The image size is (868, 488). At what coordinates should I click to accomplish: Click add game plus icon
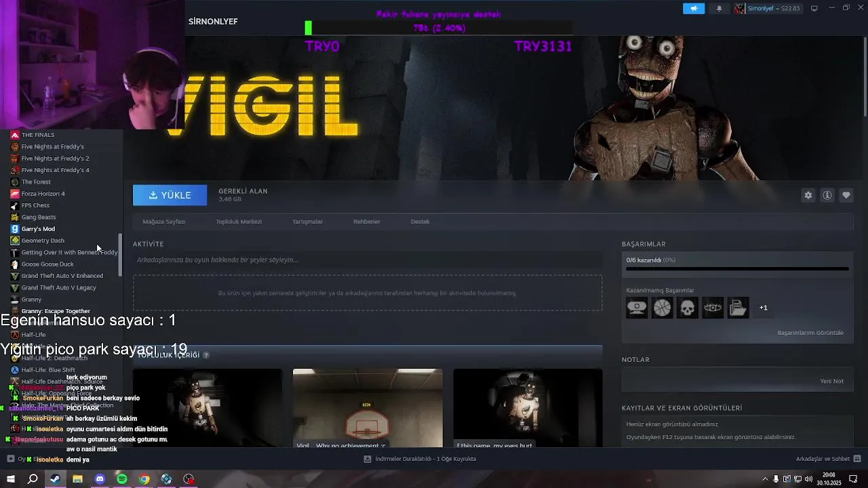(10, 459)
